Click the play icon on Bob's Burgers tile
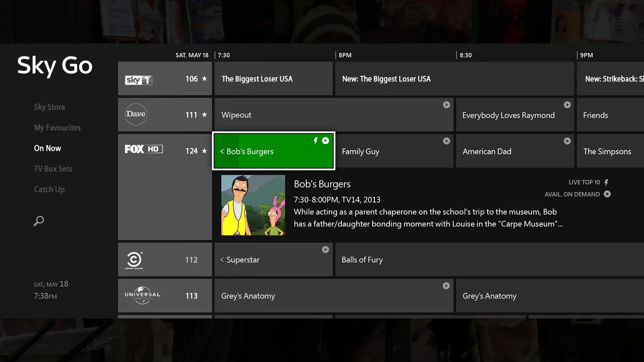This screenshot has height=362, width=644. [x=325, y=141]
